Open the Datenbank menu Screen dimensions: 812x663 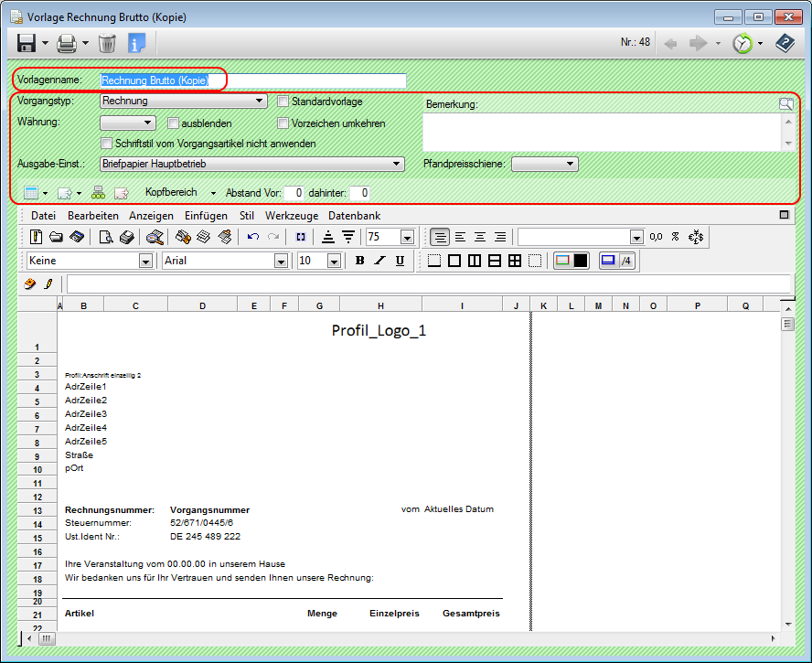[354, 216]
